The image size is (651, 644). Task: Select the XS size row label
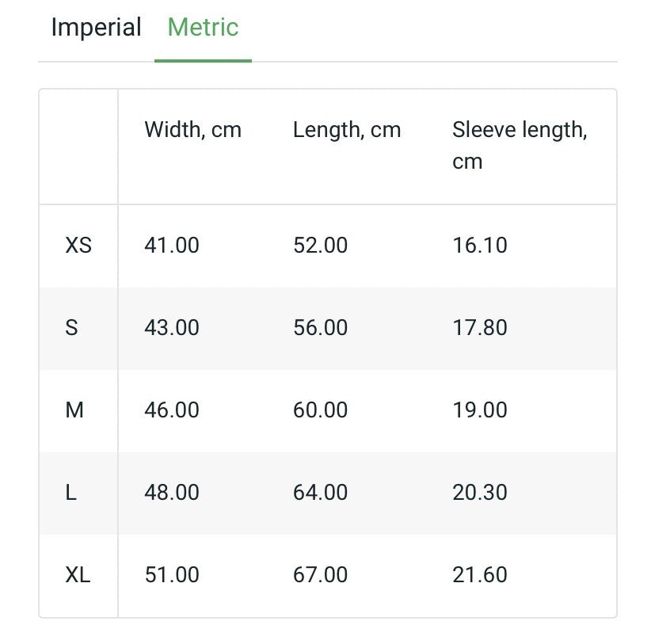pyautogui.click(x=78, y=246)
